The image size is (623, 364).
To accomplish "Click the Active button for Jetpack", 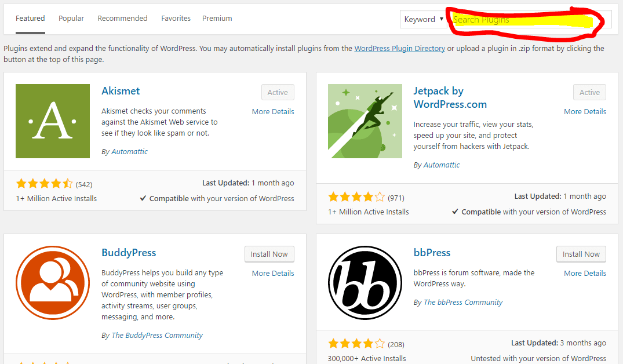I will point(589,92).
